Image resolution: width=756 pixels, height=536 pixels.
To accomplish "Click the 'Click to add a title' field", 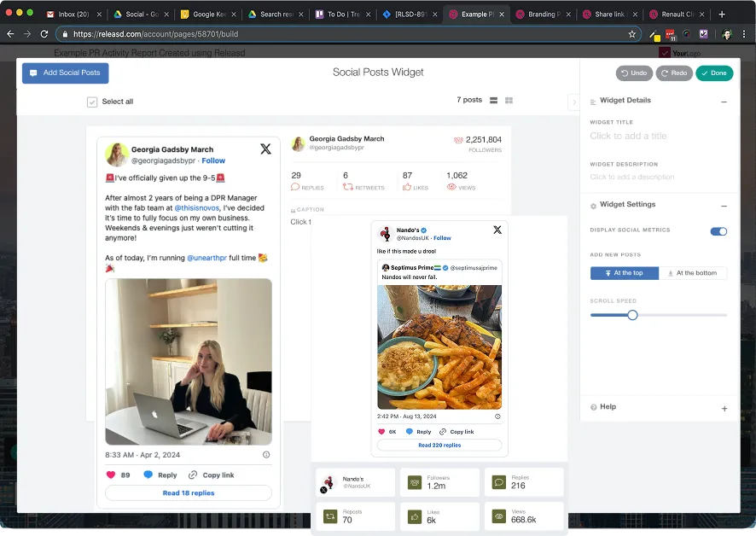I will [x=627, y=135].
